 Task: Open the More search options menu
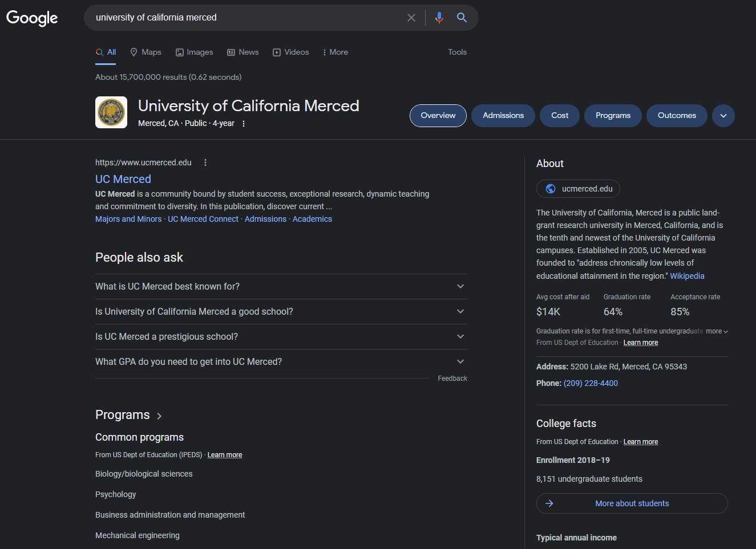click(335, 52)
